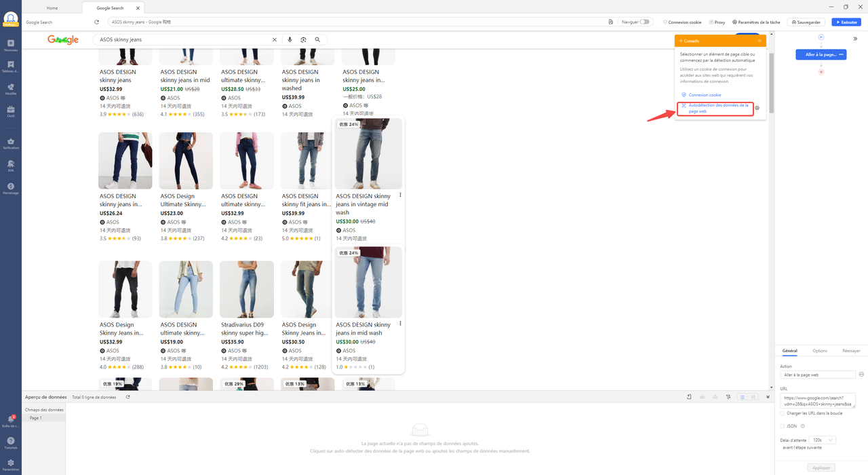Toggle the Naviguer browse switch
Viewport: 868px width, 475px height.
(x=644, y=22)
